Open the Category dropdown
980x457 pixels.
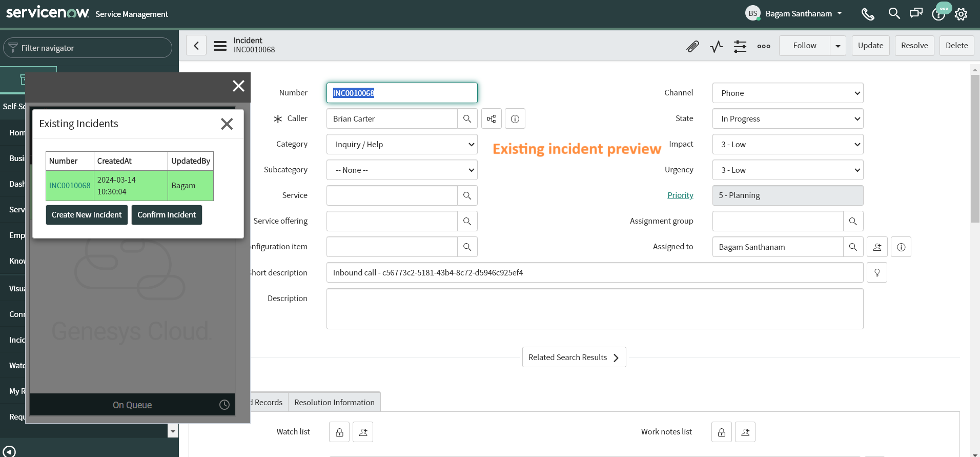(402, 144)
